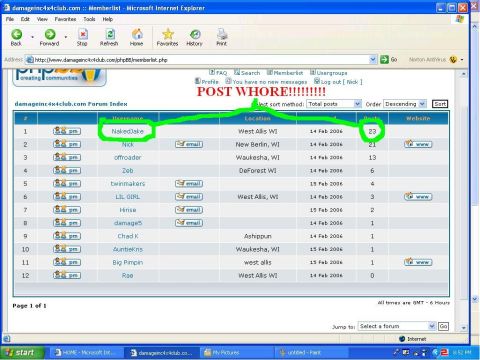Click the Sort button
This screenshot has height=360, width=480.
click(x=440, y=104)
